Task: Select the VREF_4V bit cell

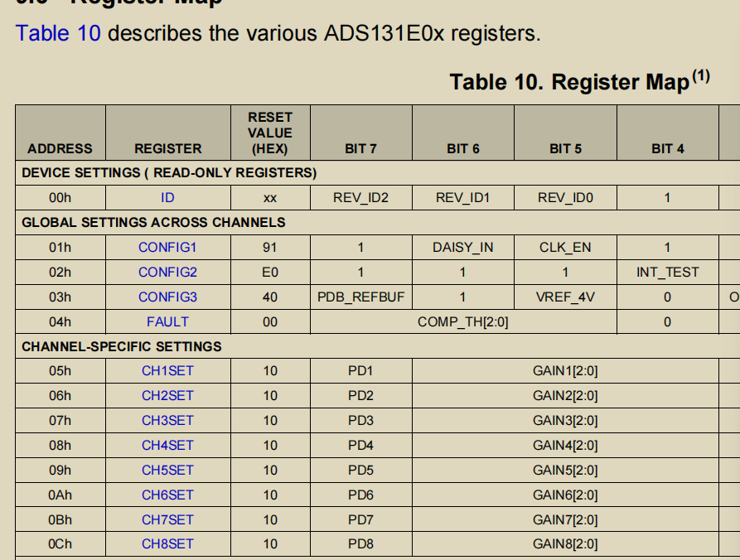Action: click(565, 297)
